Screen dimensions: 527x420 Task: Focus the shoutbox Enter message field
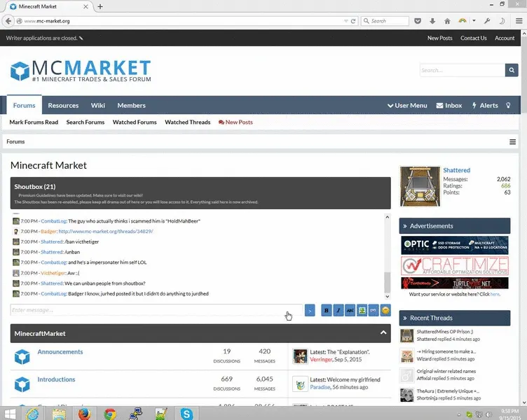pos(156,310)
